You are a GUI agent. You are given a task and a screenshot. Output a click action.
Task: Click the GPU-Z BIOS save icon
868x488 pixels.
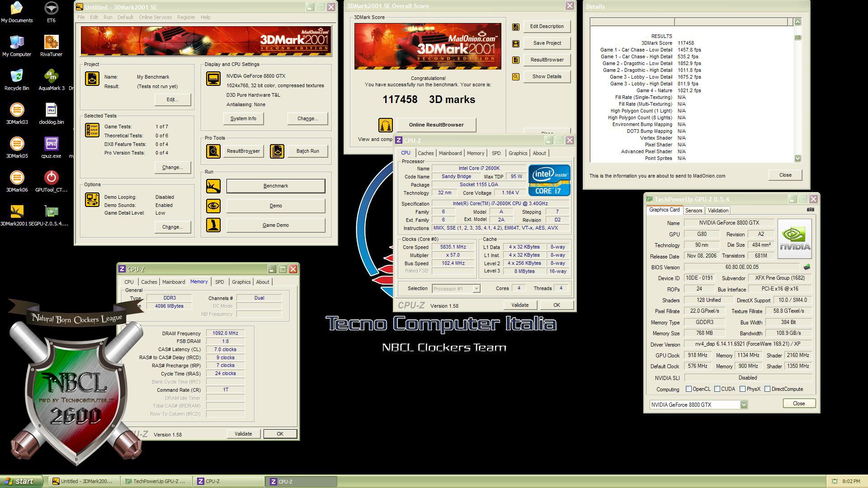807,267
